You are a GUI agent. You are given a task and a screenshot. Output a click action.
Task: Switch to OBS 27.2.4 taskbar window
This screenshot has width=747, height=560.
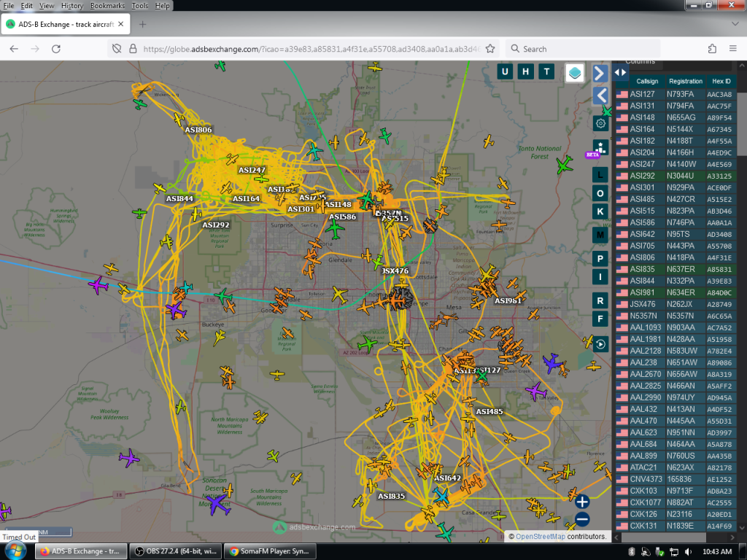coord(174,551)
